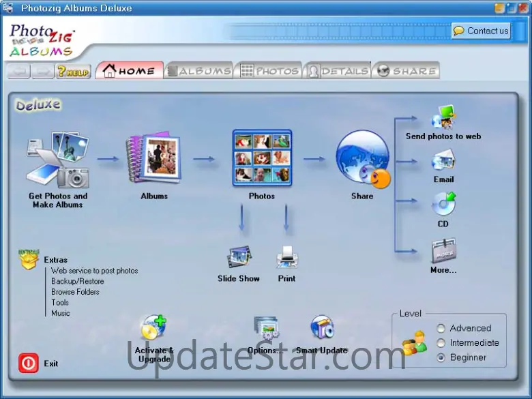The height and width of the screenshot is (399, 532).
Task: Open the More... clipboard icon
Action: [x=443, y=251]
